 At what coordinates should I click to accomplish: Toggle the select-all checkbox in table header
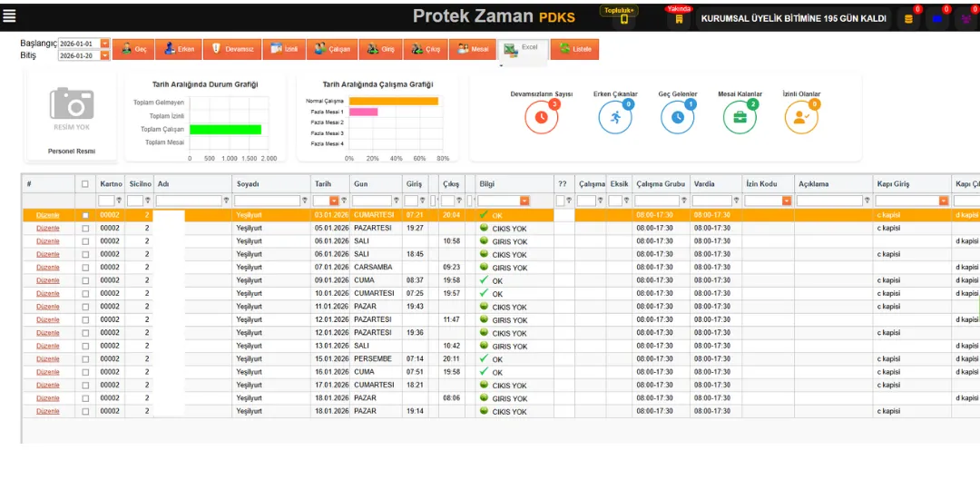(x=85, y=184)
